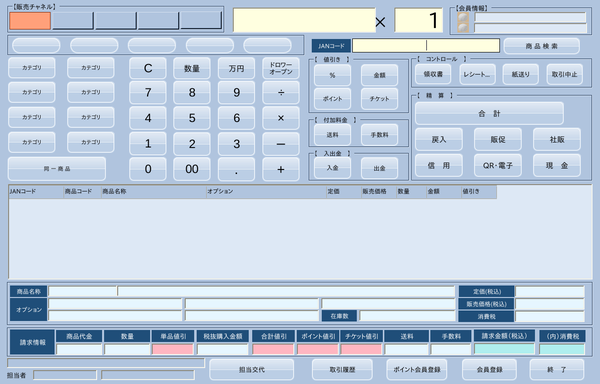Tap keypad digit 5
The height and width of the screenshot is (384, 600).
192,118
